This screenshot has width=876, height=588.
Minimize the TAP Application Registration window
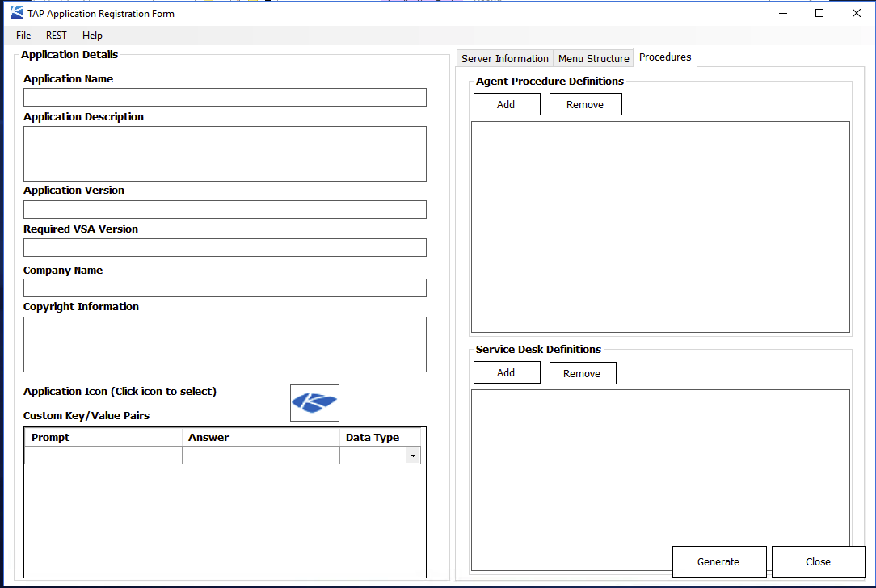pos(783,13)
